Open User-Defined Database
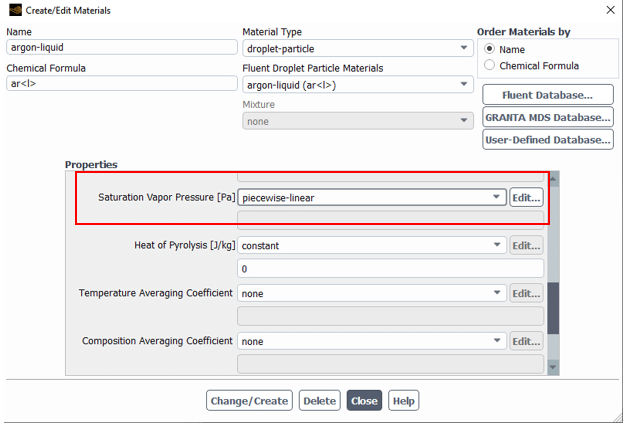The image size is (626, 425). pyautogui.click(x=547, y=140)
